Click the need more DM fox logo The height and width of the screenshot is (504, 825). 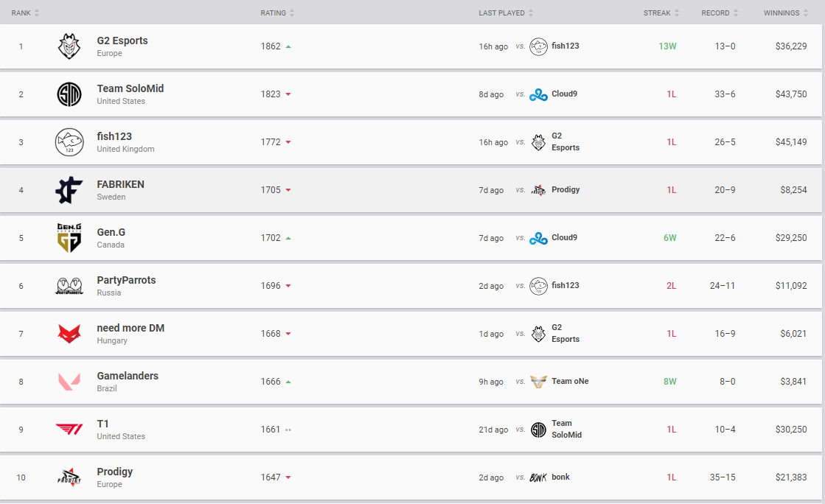click(69, 334)
